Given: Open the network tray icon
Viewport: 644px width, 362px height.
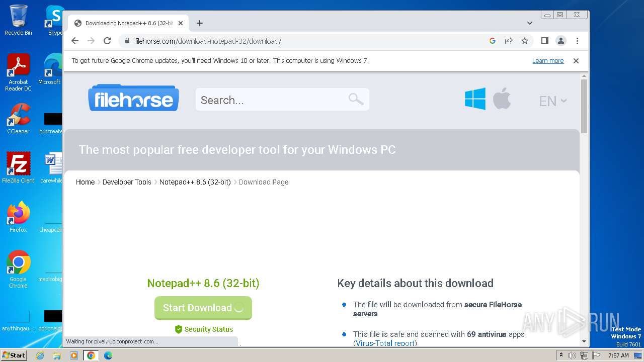Looking at the screenshot, I should tap(584, 355).
